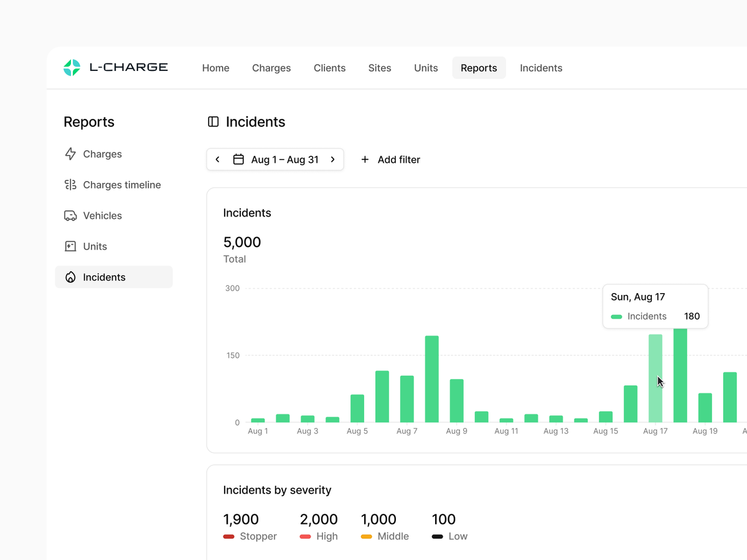Click the 180 value in tooltip
Viewport: 747px width, 560px height.
692,316
